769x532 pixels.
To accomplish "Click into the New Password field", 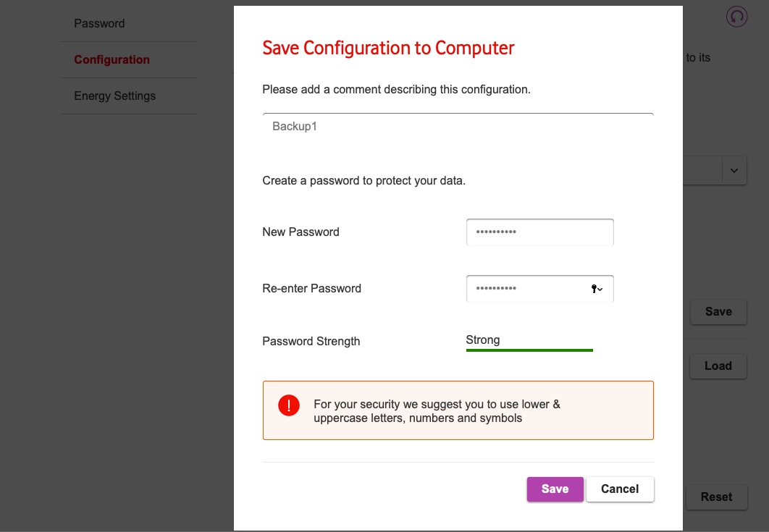I will pyautogui.click(x=539, y=232).
